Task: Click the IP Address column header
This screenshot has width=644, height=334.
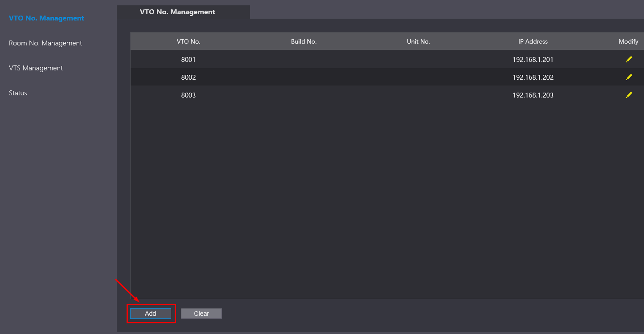Action: (x=533, y=41)
